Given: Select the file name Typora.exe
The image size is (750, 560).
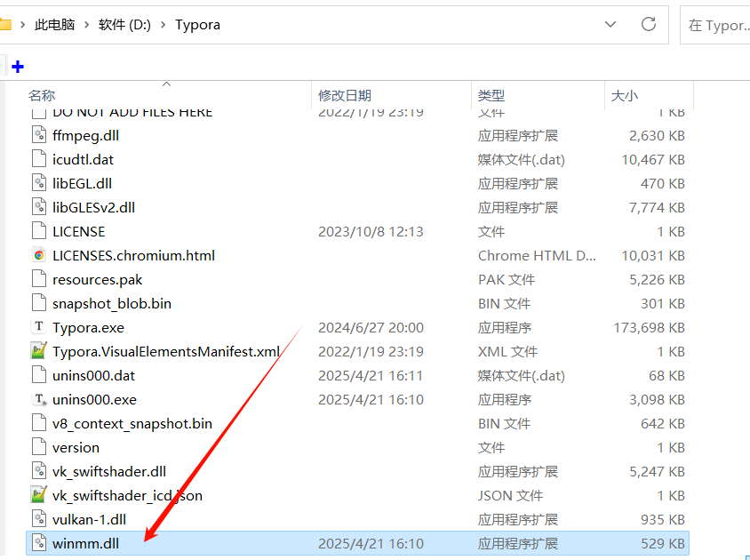Looking at the screenshot, I should coord(89,327).
